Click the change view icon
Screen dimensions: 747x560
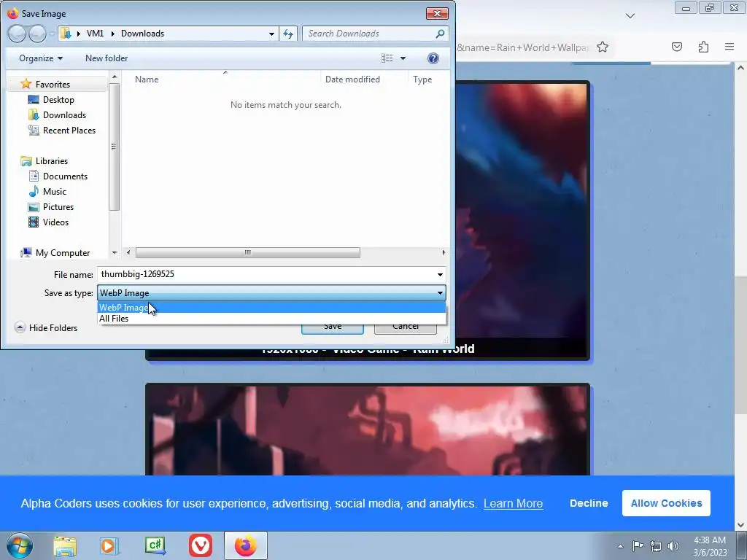[387, 58]
